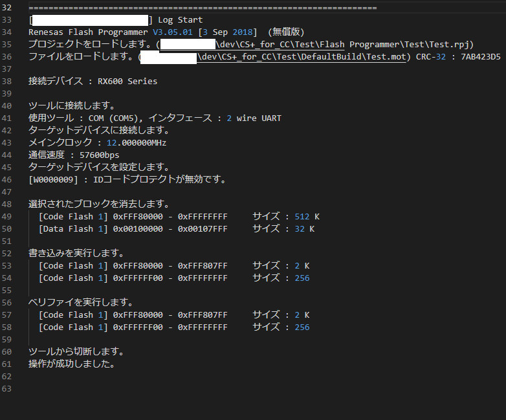Viewport: 506px width, 420px height.
Task: Click the '操作が成功しました。' line
Action: pyautogui.click(x=72, y=364)
